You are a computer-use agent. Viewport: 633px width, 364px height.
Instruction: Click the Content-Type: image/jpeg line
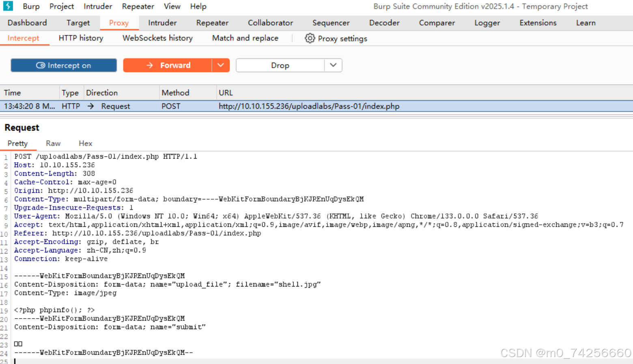[x=65, y=293]
